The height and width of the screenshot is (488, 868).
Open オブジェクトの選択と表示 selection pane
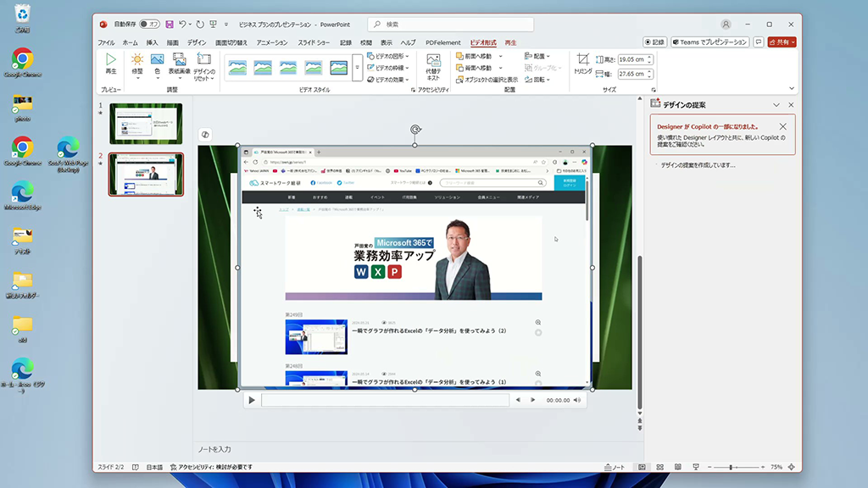point(487,80)
